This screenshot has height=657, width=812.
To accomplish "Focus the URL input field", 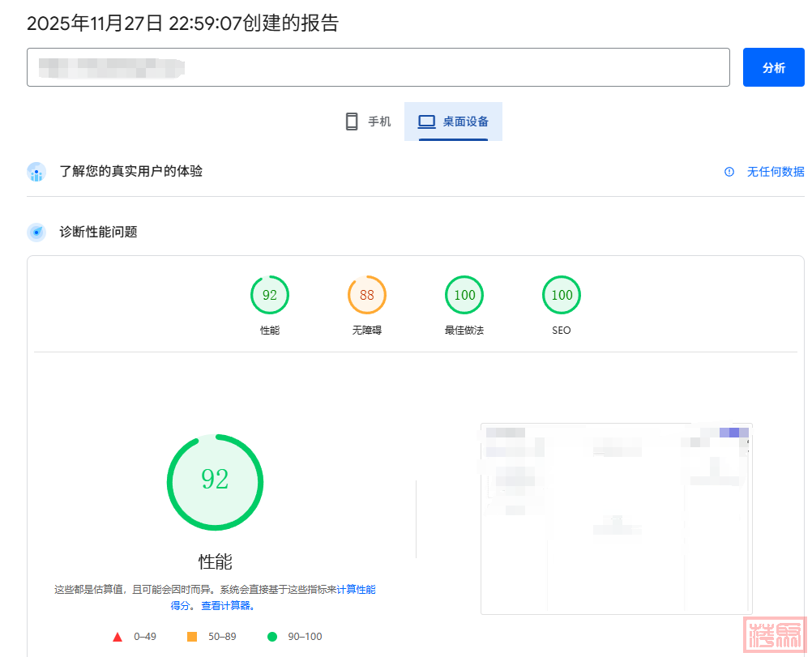I will click(x=378, y=67).
